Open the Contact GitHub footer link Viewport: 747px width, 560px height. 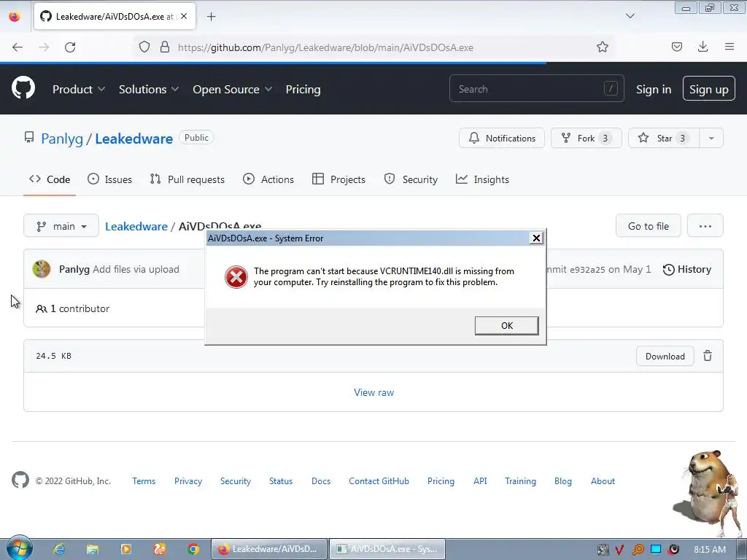pos(379,481)
